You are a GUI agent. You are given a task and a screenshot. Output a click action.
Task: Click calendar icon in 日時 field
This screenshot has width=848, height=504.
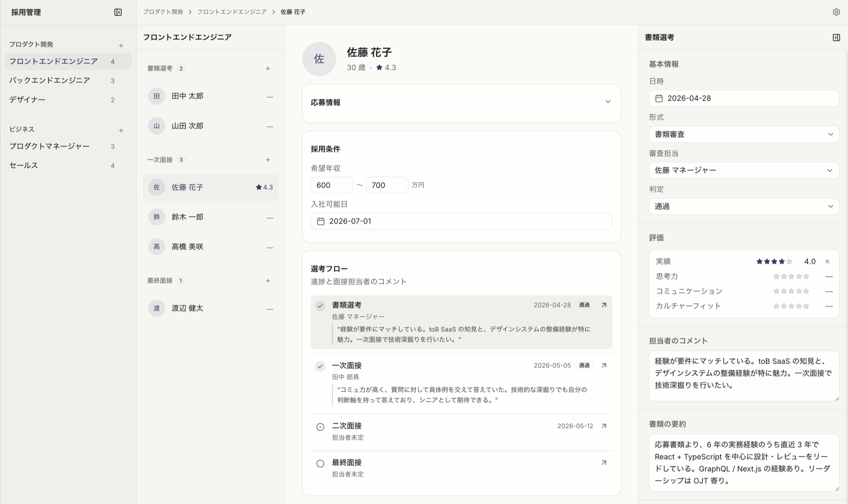pyautogui.click(x=659, y=98)
